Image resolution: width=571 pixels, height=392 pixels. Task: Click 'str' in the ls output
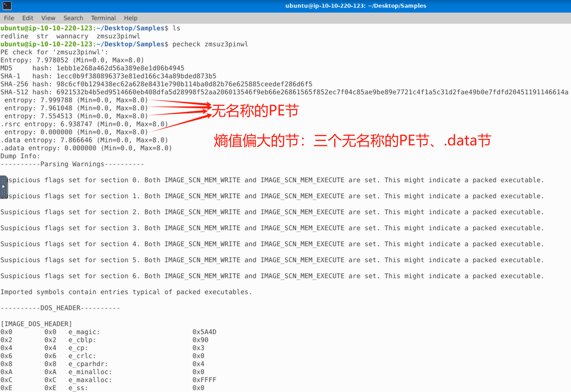pos(42,36)
